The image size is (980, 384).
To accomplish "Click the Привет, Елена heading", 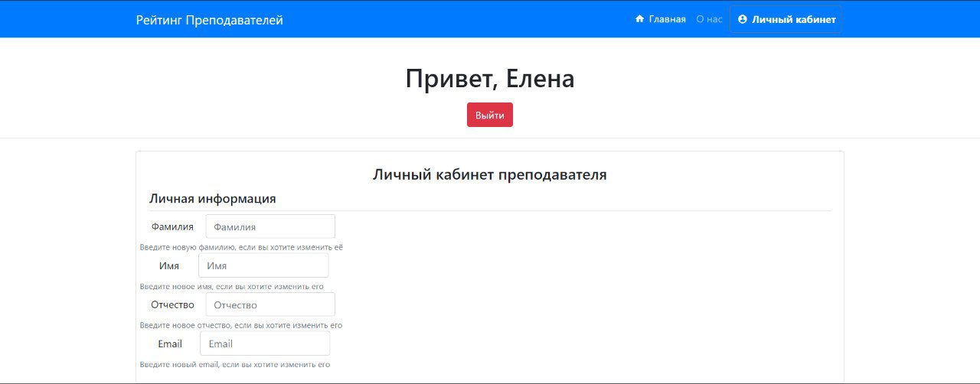I will point(490,78).
